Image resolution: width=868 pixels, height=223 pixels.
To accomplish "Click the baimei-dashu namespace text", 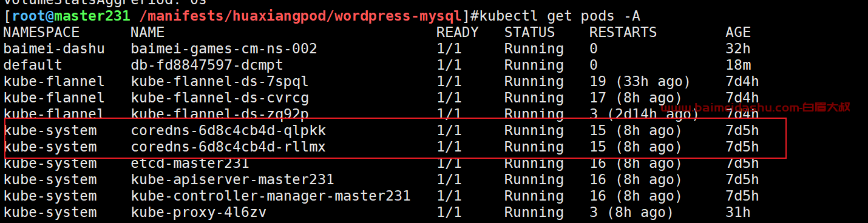I will 54,48.
